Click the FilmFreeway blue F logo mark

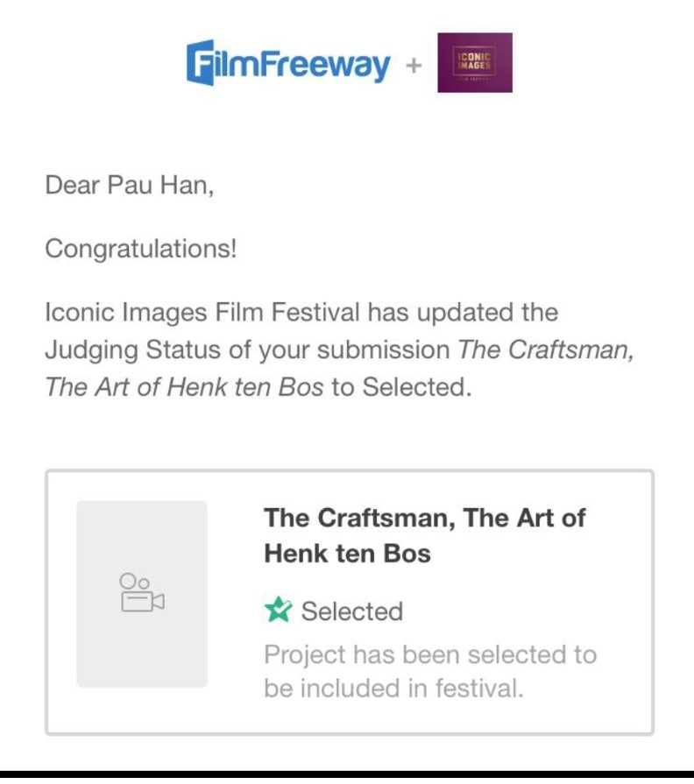coord(201,62)
